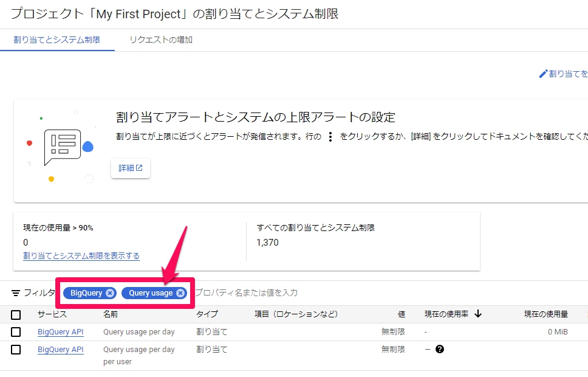Screen dimensions: 588x377
Task: Focus the プロパティ名または値を入力 filter field
Action: (x=247, y=293)
